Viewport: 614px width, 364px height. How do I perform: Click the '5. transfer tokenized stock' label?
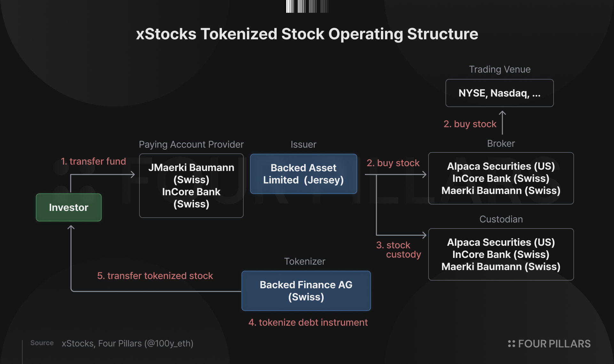click(155, 275)
